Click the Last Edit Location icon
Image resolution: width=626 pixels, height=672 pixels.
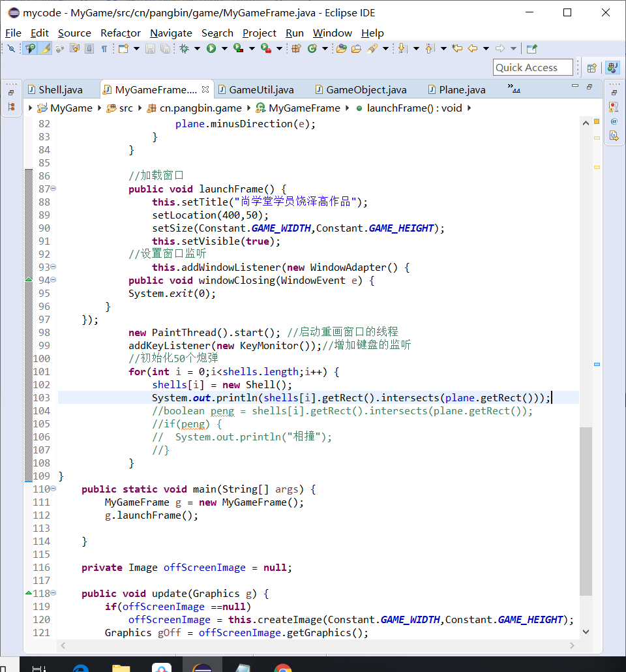pos(458,48)
